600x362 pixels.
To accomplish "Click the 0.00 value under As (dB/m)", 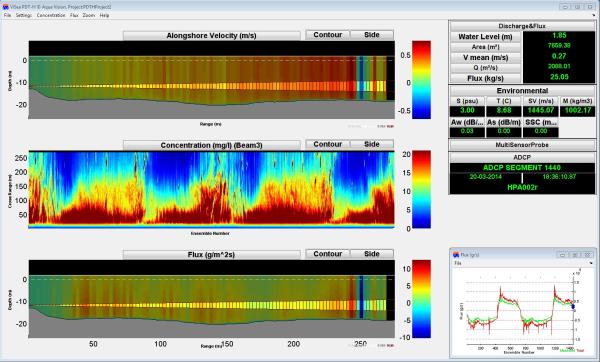I will (504, 131).
